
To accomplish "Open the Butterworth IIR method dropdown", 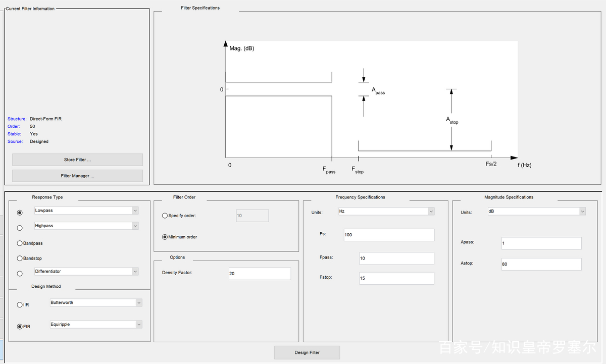I will point(96,302).
